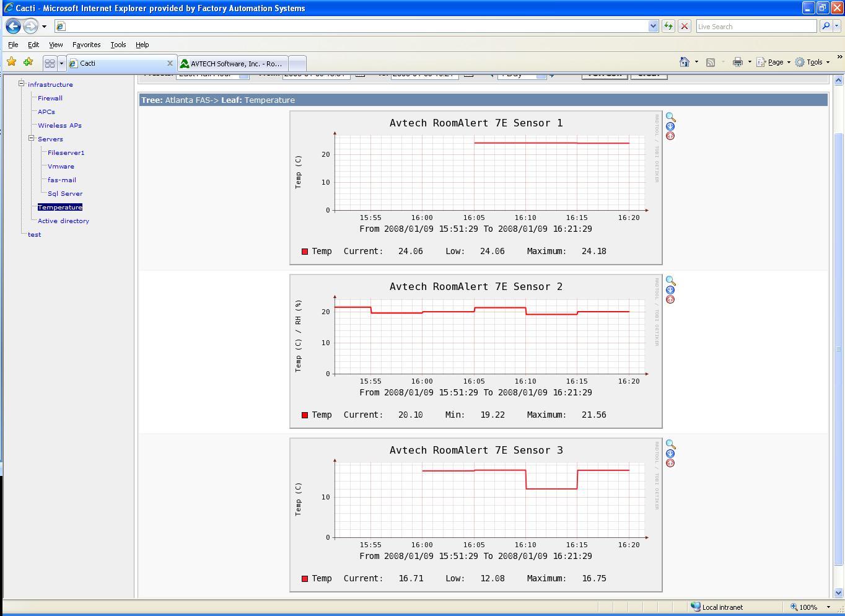
Task: Open a new blank tab
Action: click(297, 63)
